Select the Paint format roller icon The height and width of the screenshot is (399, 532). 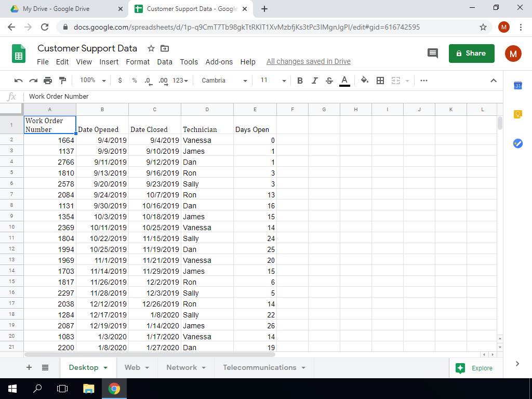(x=62, y=81)
